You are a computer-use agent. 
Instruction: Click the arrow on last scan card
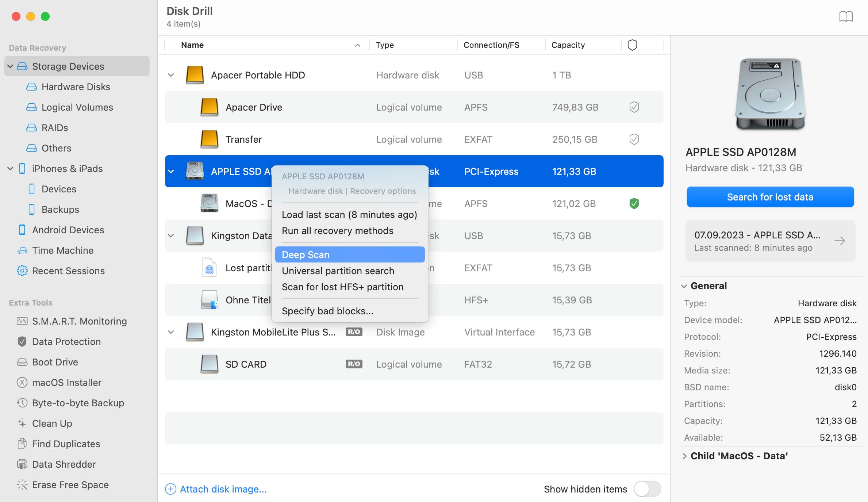pyautogui.click(x=840, y=241)
